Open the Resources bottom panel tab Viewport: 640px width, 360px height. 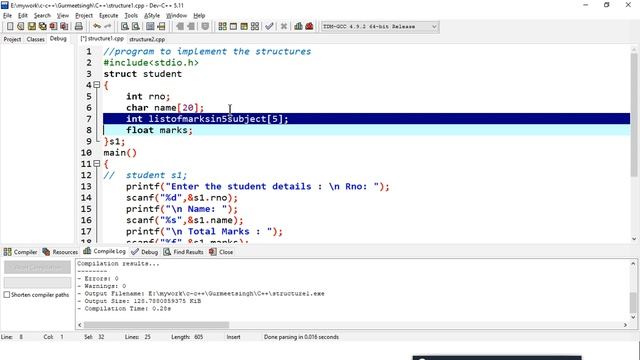60,252
